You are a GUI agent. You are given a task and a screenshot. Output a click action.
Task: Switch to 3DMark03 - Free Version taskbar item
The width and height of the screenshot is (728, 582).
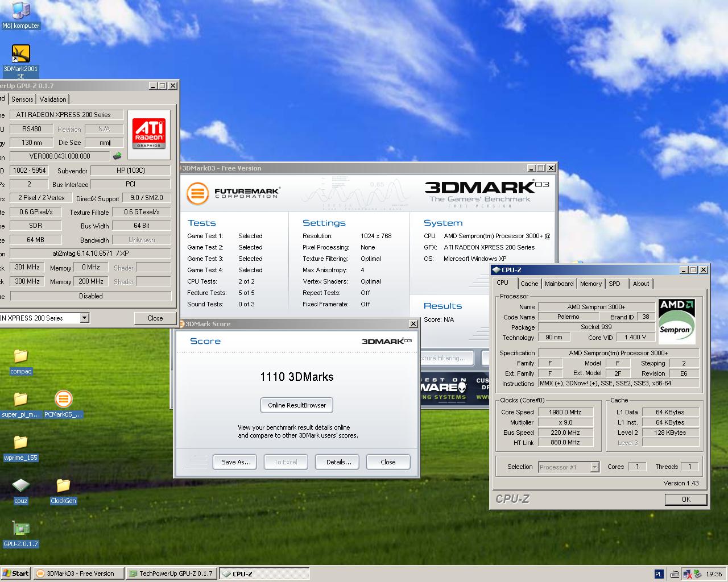pyautogui.click(x=78, y=573)
